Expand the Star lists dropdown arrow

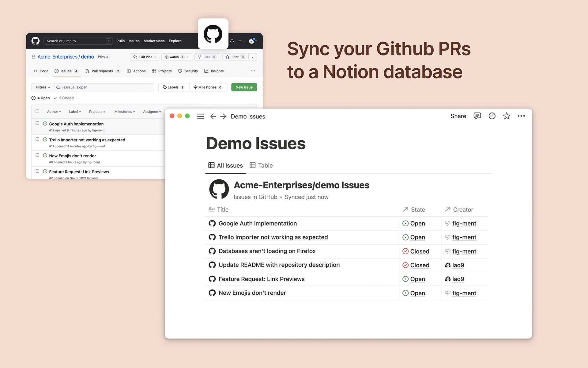tap(253, 57)
